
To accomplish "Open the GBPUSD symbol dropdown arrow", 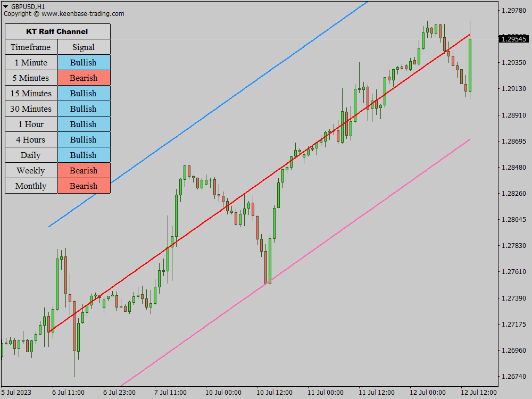I will click(x=5, y=5).
